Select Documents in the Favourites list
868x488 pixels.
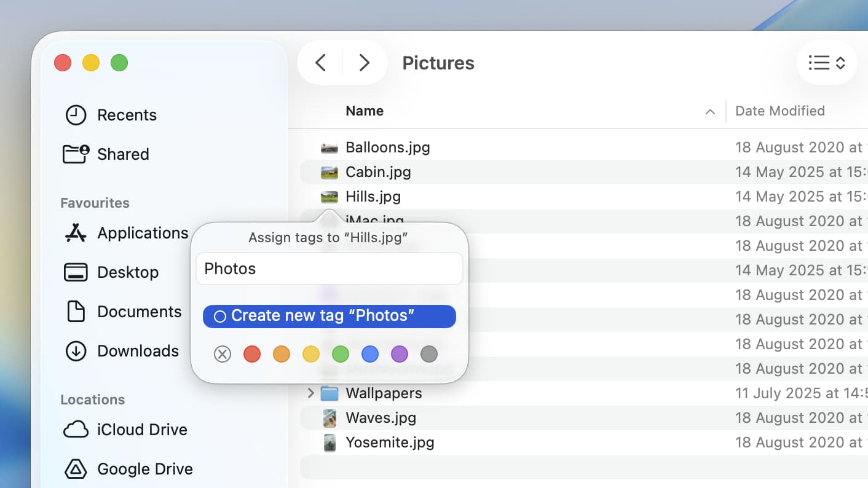[139, 312]
